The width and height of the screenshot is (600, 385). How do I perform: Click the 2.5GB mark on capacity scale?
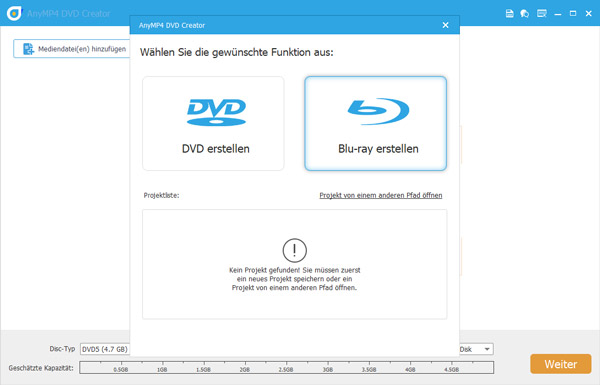[x=286, y=369]
